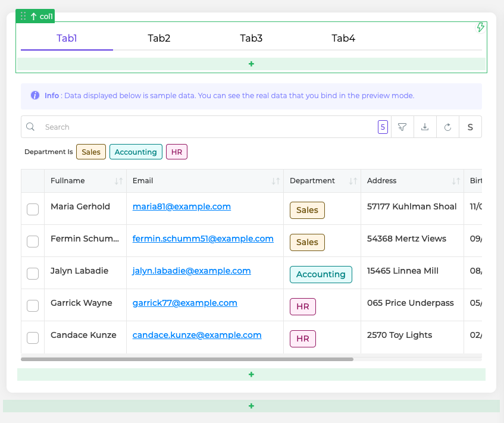Tick the checkbox for Jalyn Labadie
This screenshot has width=504, height=423.
(33, 273)
